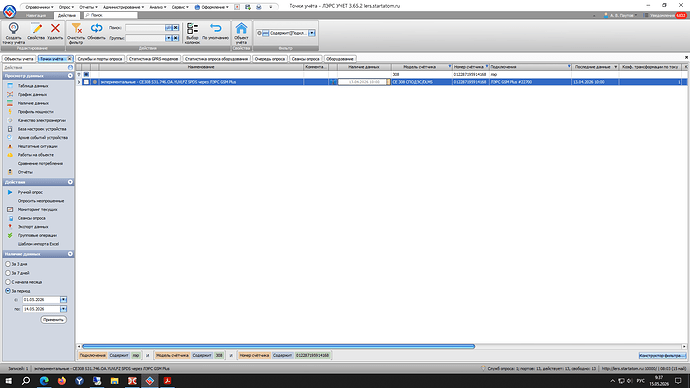Select С начала месяца radio button
Screen dimensions: 690x388
click(8, 282)
